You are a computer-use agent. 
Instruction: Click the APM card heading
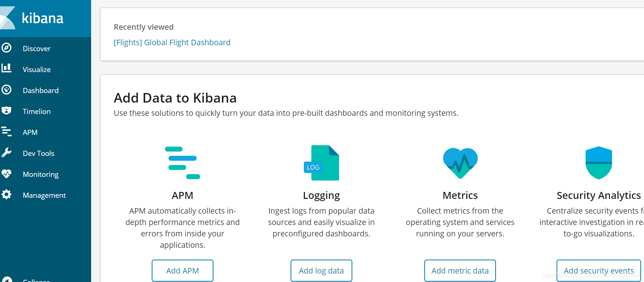(x=183, y=195)
